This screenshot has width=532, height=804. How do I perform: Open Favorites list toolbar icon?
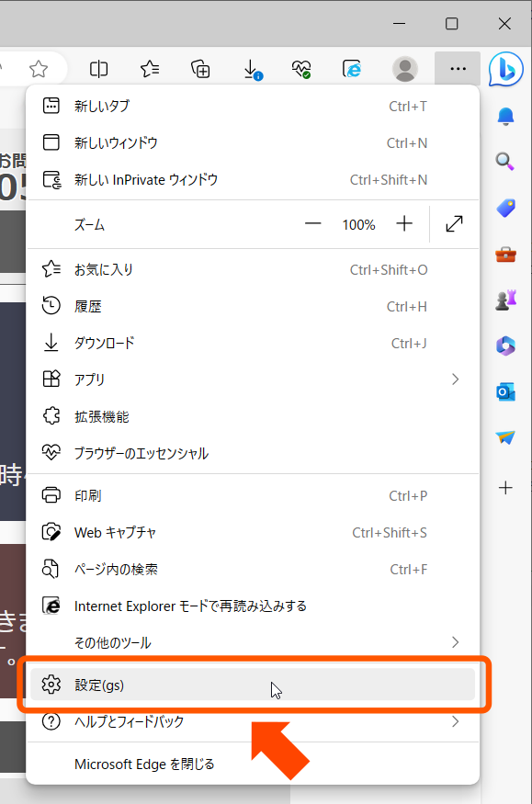pyautogui.click(x=150, y=69)
